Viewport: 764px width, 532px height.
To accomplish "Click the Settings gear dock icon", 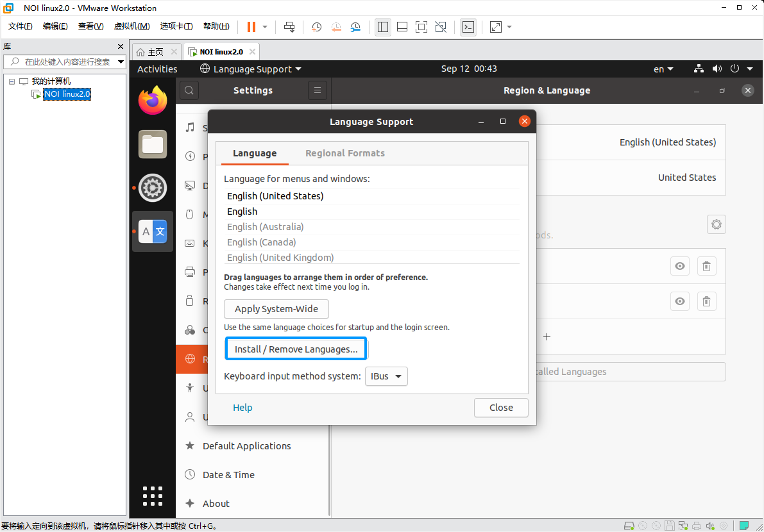I will click(153, 187).
